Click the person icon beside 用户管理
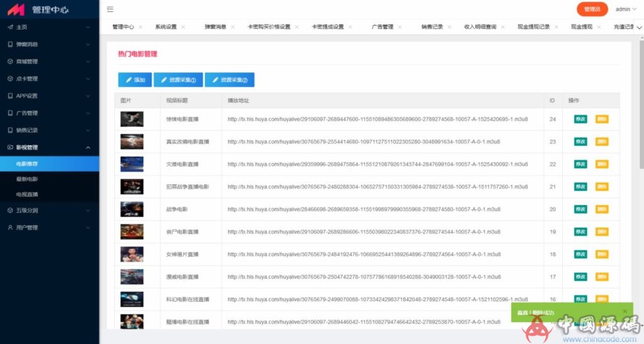 (10, 228)
